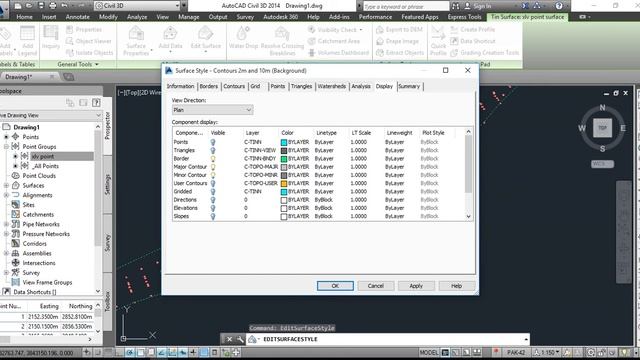This screenshot has height=360, width=640.
Task: Toggle visibility bulb for Border component
Action: coord(213,159)
